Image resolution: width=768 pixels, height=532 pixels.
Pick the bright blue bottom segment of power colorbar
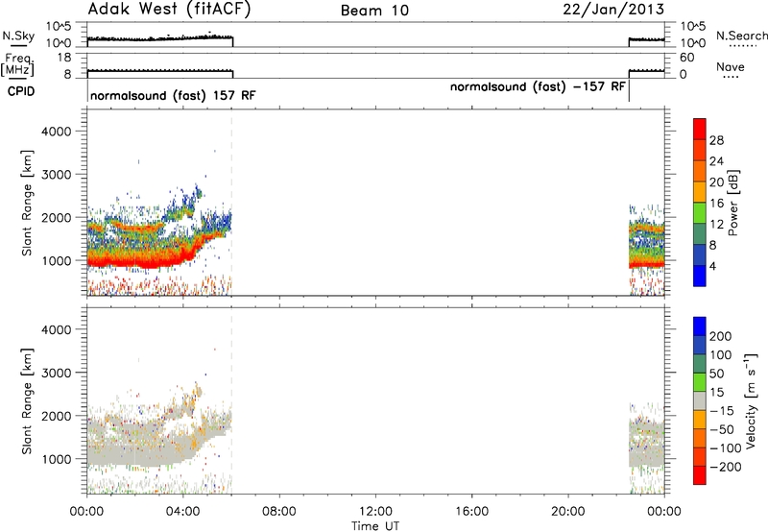click(700, 276)
